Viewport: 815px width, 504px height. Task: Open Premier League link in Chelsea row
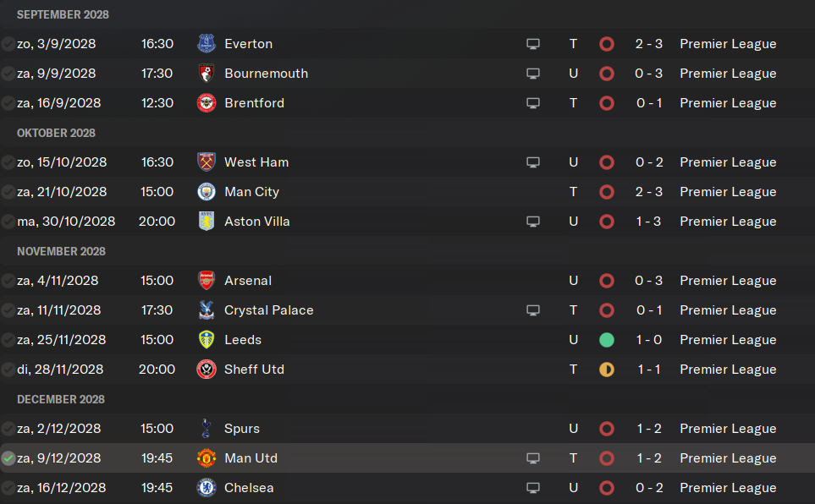coord(728,488)
